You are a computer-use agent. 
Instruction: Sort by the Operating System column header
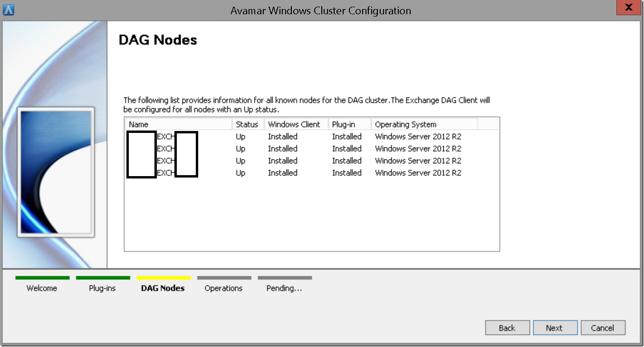coord(424,124)
